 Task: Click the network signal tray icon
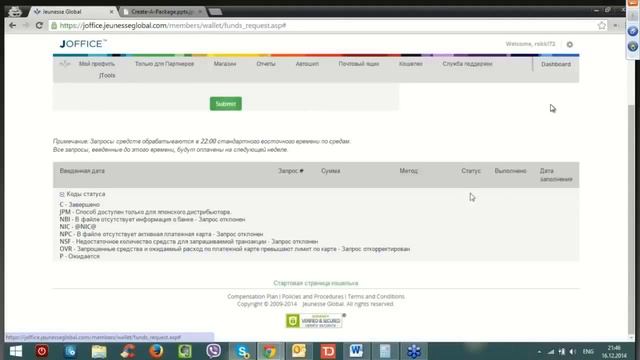coord(551,351)
